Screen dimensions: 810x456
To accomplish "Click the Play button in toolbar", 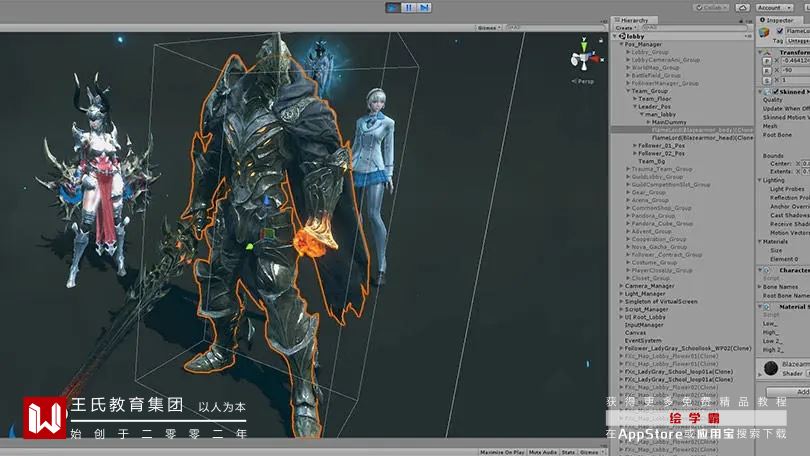I will tap(392, 7).
